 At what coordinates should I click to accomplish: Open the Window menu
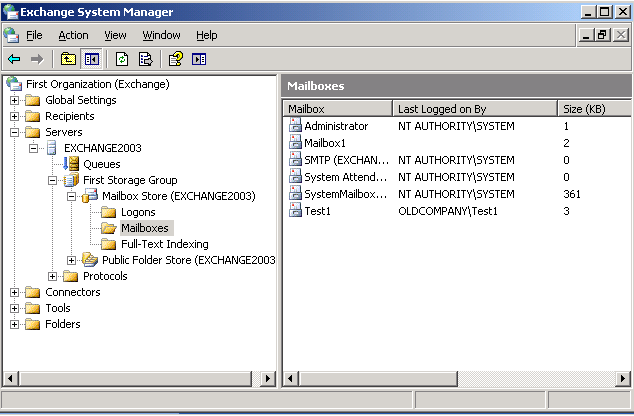(x=161, y=35)
